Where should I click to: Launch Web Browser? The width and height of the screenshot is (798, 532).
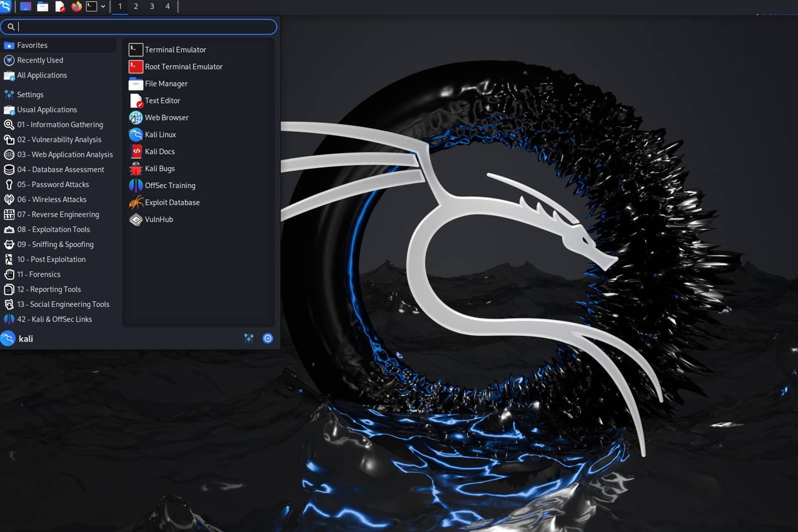(x=167, y=117)
